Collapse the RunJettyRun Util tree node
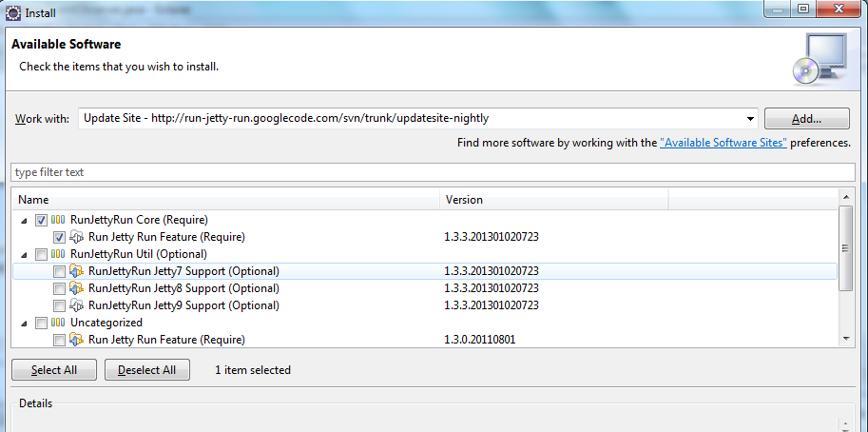This screenshot has width=868, height=432. pos(24,255)
